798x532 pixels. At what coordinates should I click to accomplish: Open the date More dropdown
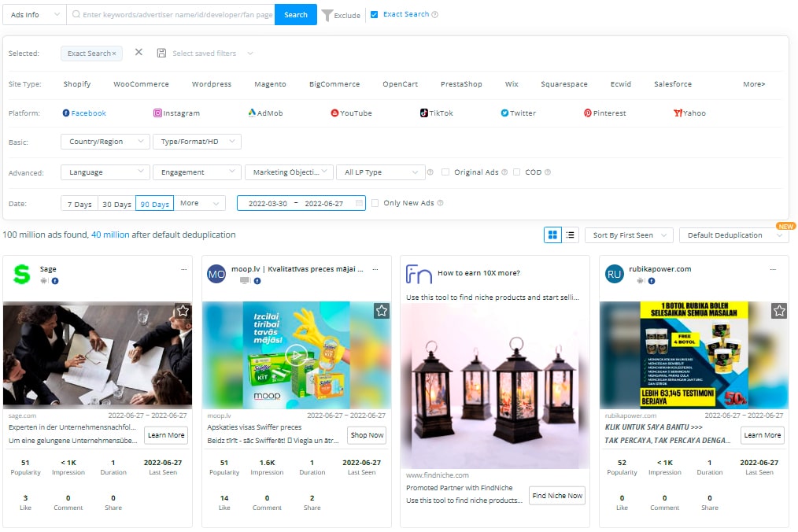coord(200,203)
